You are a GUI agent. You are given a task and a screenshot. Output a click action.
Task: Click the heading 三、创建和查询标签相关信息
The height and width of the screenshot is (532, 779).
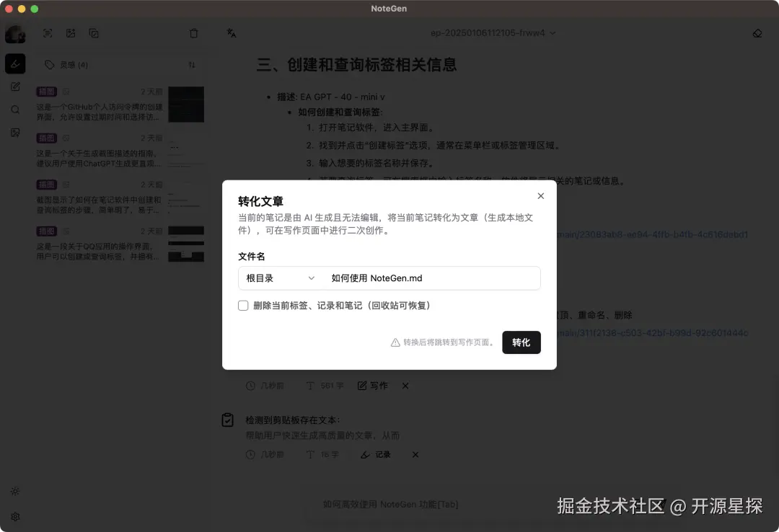[x=357, y=65]
